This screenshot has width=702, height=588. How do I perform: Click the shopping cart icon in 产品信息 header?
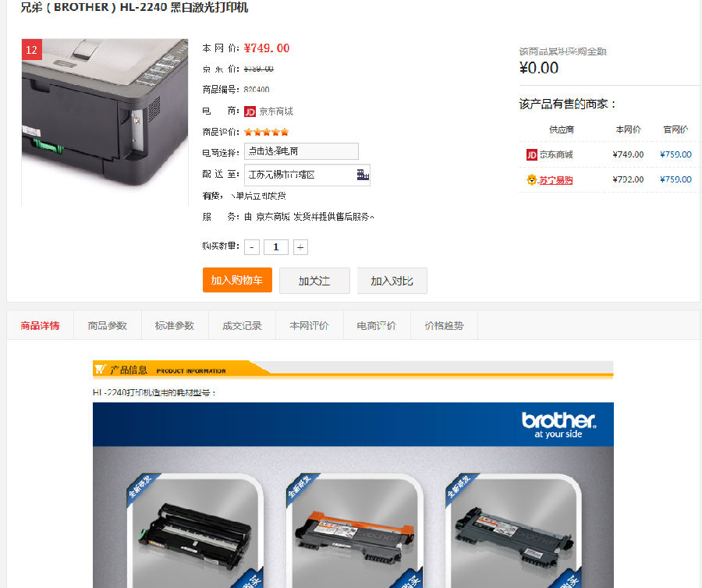(x=100, y=369)
